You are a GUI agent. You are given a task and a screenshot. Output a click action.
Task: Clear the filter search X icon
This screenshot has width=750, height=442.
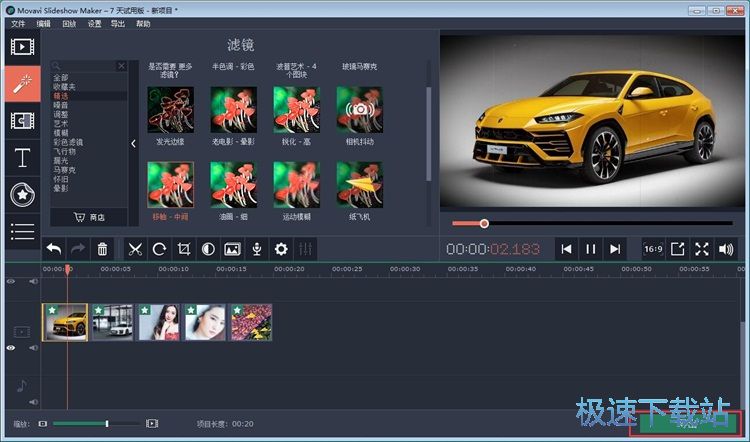(x=121, y=66)
